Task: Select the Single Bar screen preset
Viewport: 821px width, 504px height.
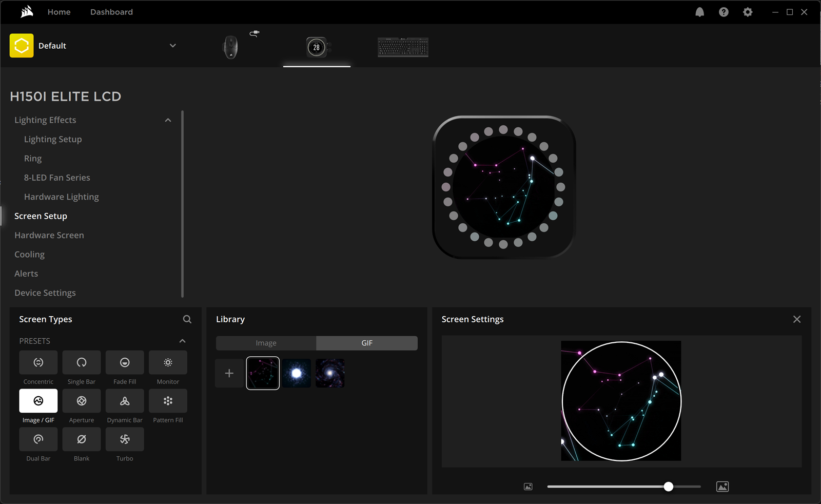Action: 82,362
